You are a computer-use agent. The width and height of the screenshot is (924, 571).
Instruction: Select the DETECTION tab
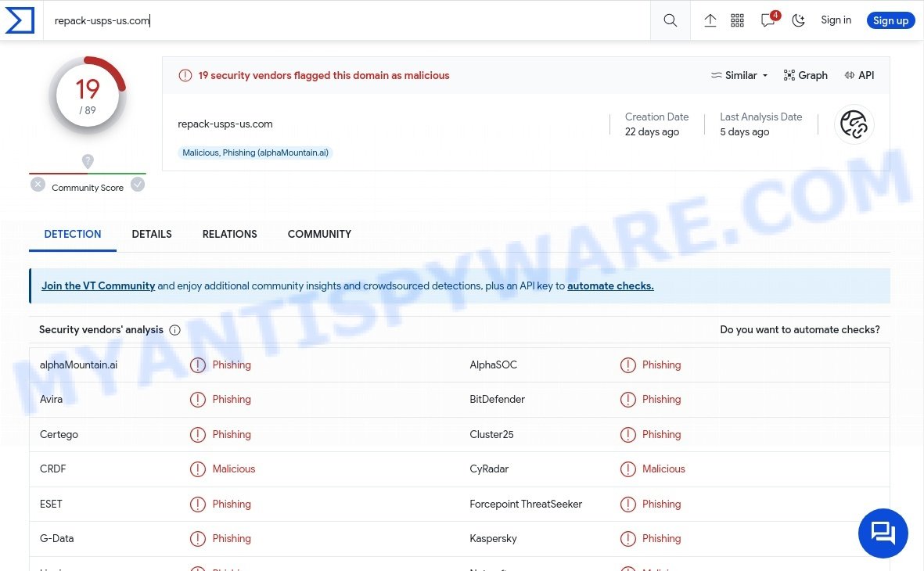pos(73,234)
